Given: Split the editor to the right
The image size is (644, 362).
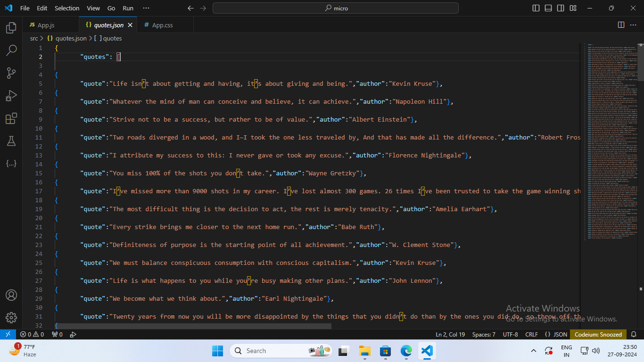Looking at the screenshot, I should [621, 25].
